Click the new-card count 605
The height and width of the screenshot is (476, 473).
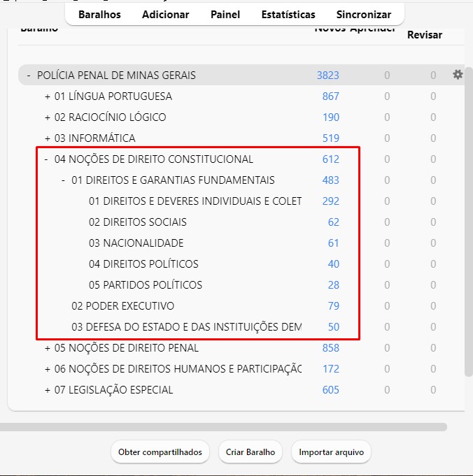pyautogui.click(x=330, y=390)
